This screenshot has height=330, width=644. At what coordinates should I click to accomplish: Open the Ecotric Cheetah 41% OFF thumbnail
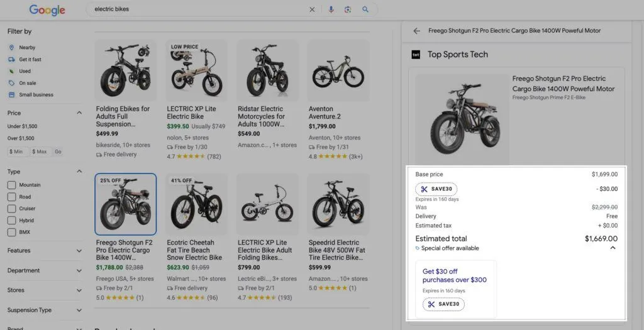196,204
